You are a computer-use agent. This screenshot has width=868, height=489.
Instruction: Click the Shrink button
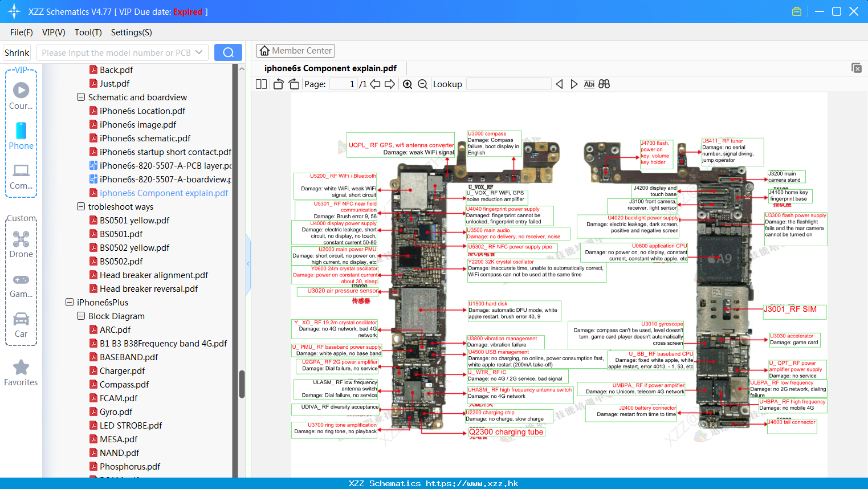pos(17,52)
